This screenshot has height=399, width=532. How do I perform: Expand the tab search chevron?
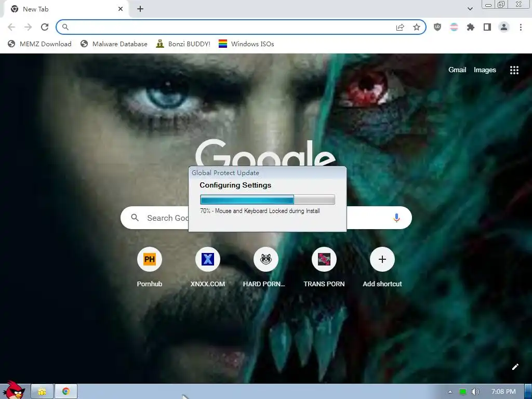point(470,9)
